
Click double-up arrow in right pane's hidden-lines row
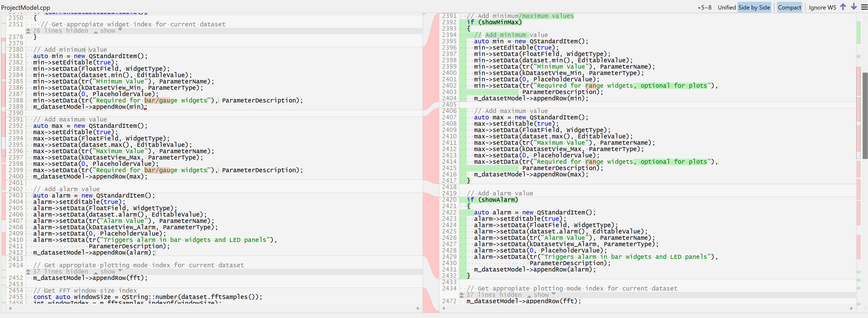pyautogui.click(x=462, y=295)
